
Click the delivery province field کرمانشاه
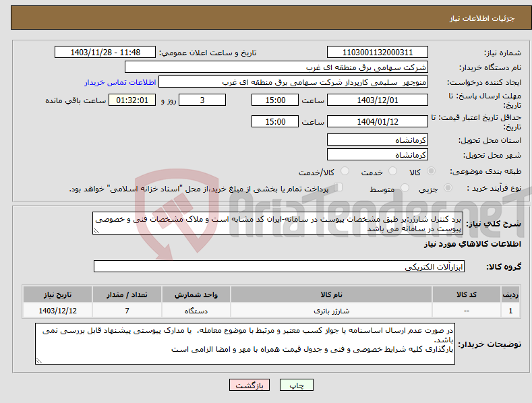pos(378,139)
